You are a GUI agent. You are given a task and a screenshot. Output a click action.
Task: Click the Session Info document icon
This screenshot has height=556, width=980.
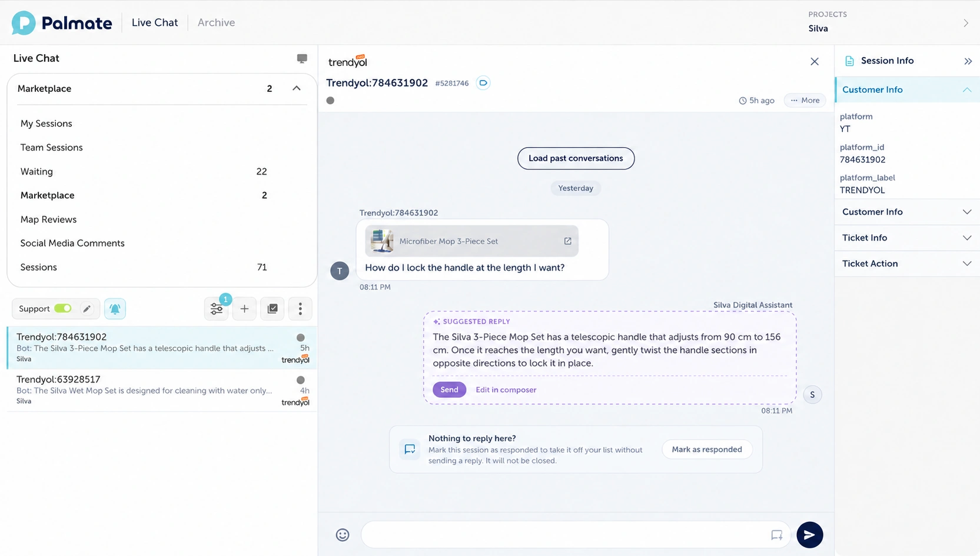pos(849,61)
